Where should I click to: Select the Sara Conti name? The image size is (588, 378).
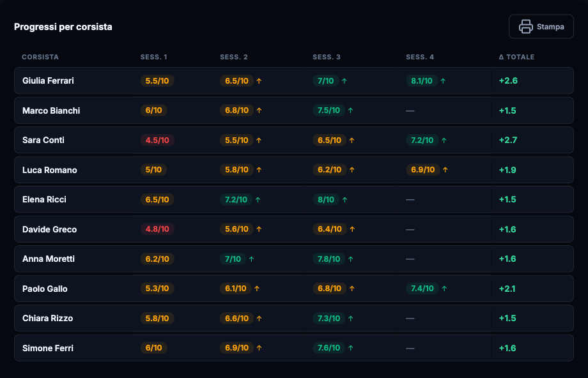(x=43, y=140)
